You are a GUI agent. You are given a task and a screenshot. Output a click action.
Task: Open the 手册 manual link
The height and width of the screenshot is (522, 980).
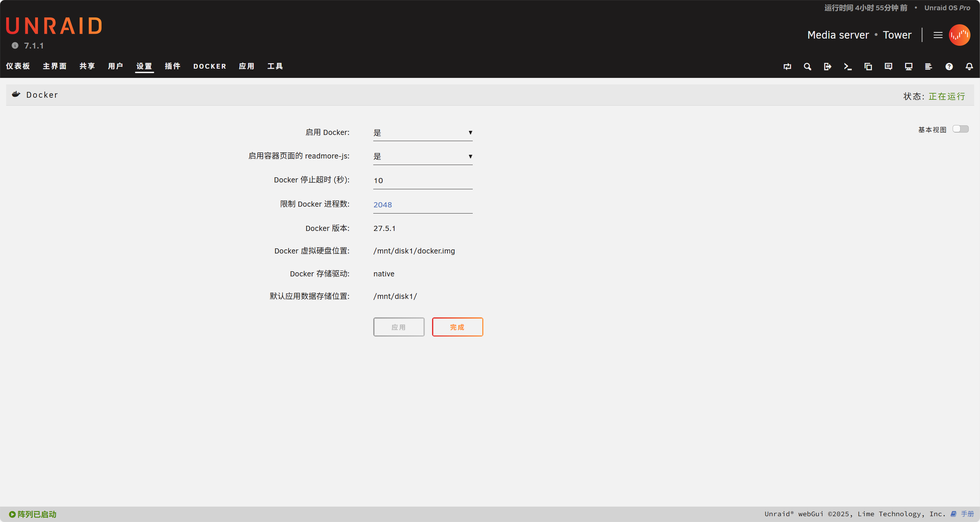(x=967, y=514)
